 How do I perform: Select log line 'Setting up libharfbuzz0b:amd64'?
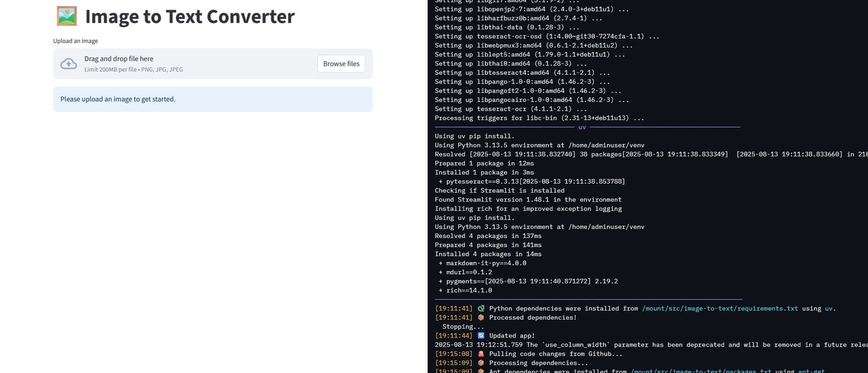pyautogui.click(x=518, y=18)
